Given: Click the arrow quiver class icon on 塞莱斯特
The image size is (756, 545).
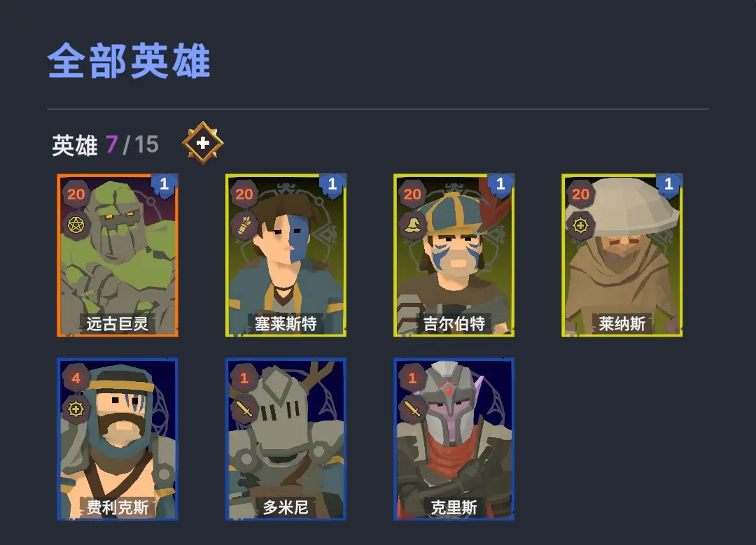Looking at the screenshot, I should [244, 225].
